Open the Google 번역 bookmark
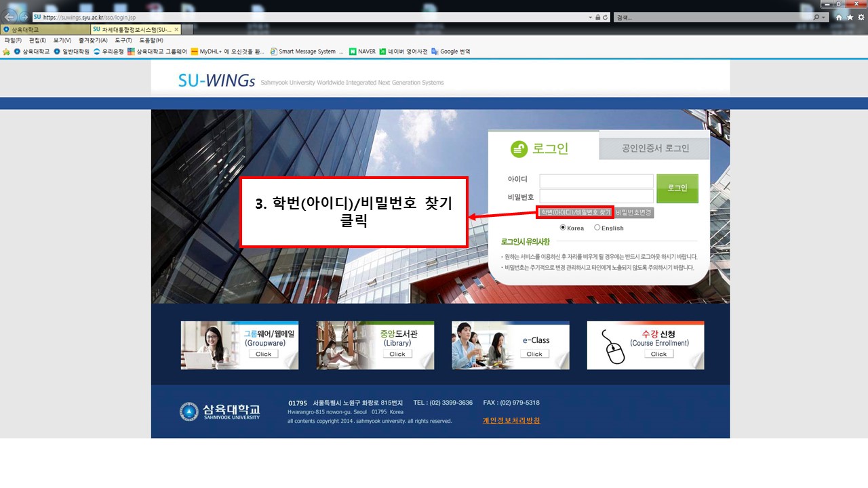Image resolution: width=868 pixels, height=488 pixels. point(451,52)
